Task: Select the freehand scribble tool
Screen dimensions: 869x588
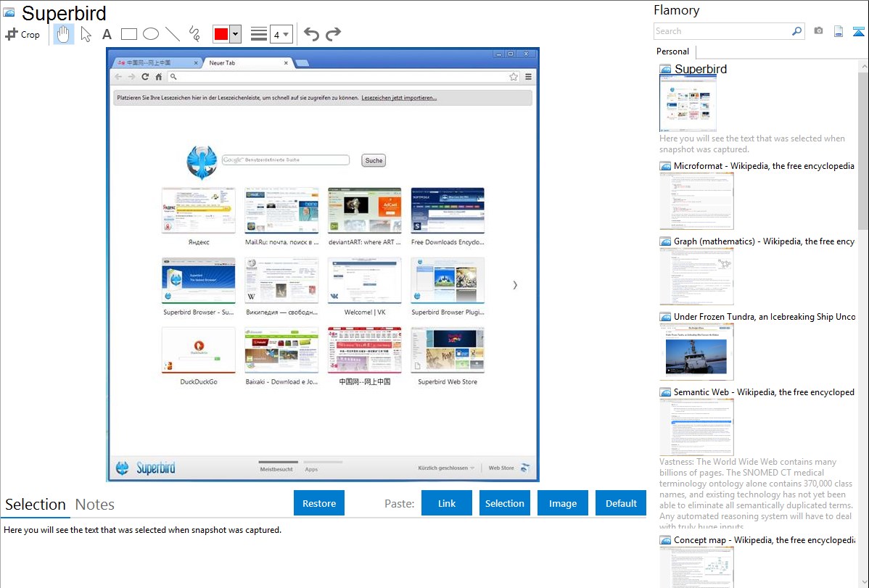Action: pyautogui.click(x=194, y=34)
